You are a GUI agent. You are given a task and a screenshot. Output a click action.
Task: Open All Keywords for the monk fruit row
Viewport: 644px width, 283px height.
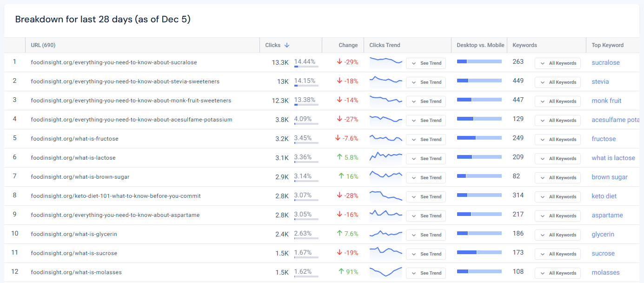[558, 101]
